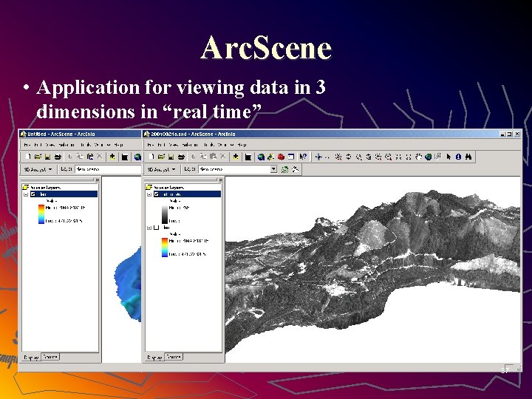
Task: Select the black arrow Select Graphics tool
Action: pyautogui.click(x=449, y=157)
